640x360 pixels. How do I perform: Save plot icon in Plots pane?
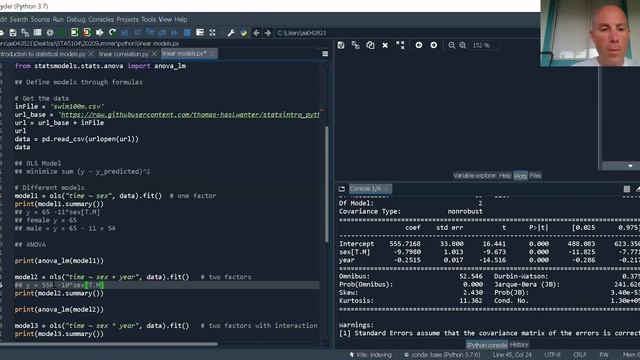(341, 45)
